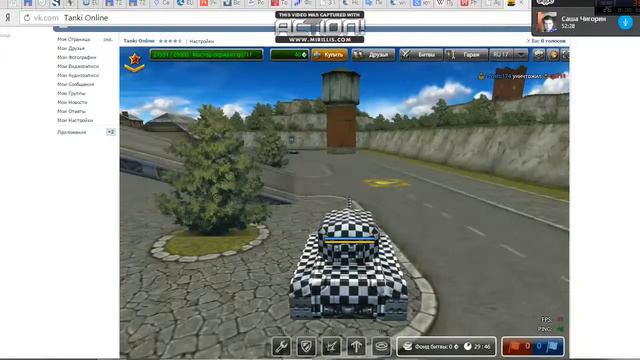Open the Купить purchase button

point(329,55)
